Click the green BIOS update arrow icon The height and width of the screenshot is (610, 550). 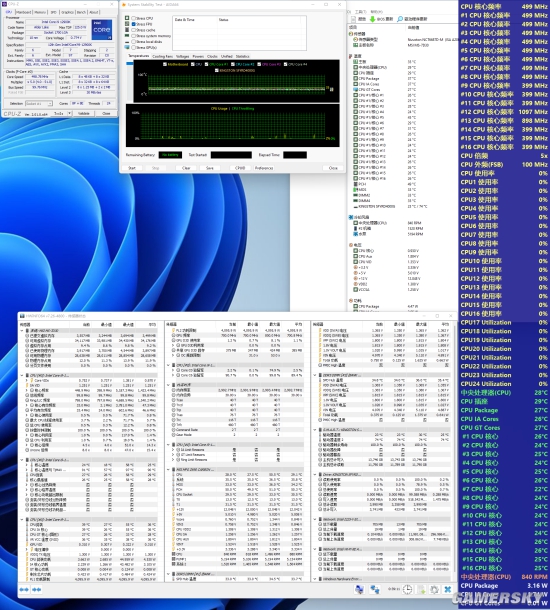tap(373, 19)
